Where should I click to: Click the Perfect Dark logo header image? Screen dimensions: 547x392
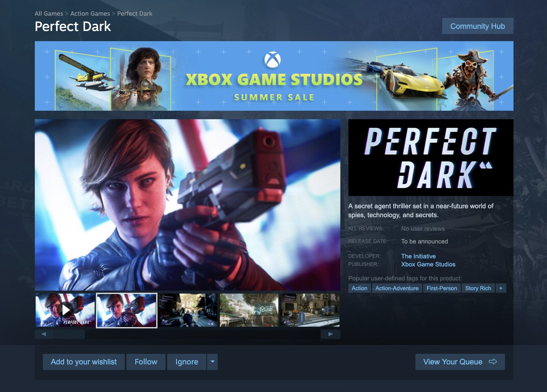coord(431,157)
